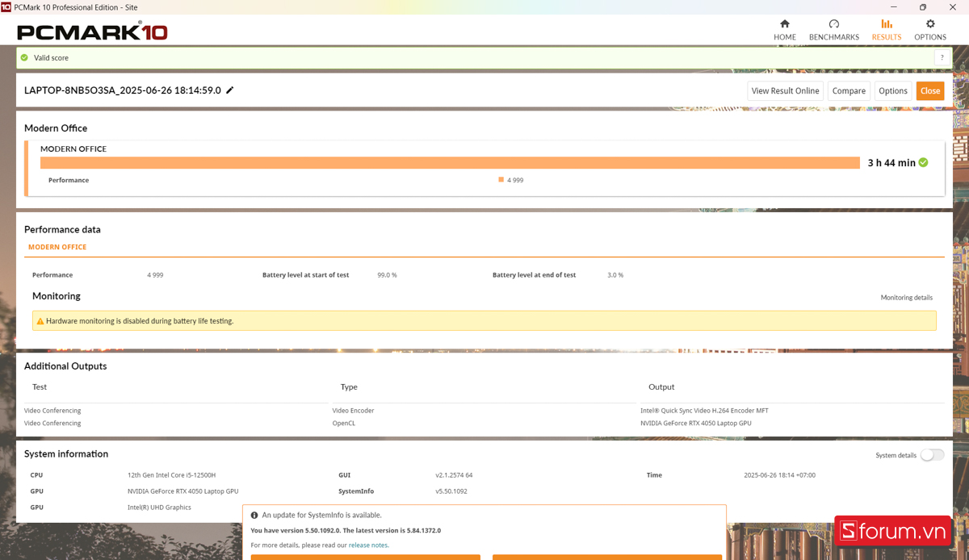
Task: Click the orange Modern Office battery life bar
Action: [450, 162]
